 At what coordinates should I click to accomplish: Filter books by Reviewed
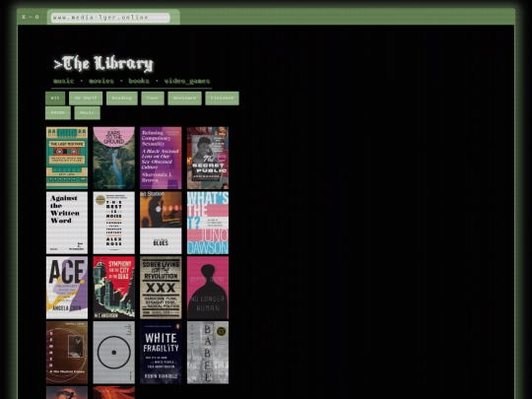click(x=184, y=99)
